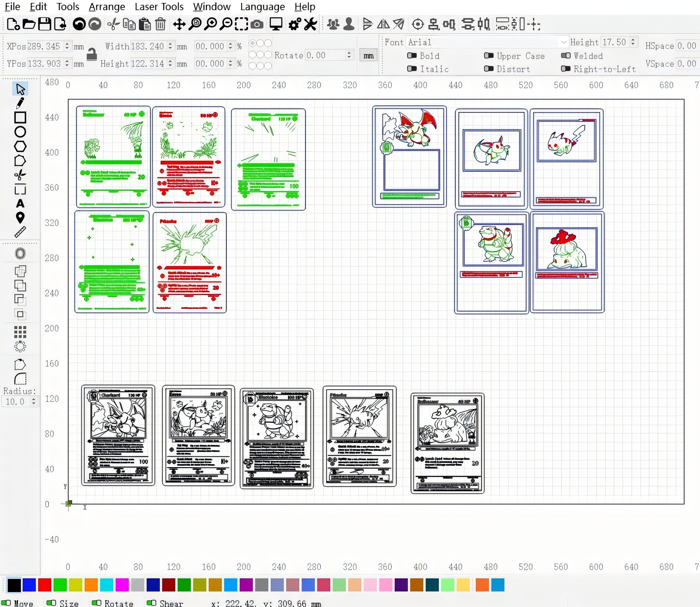Image resolution: width=700 pixels, height=607 pixels.
Task: Create a new file with the New icon
Action: click(13, 24)
